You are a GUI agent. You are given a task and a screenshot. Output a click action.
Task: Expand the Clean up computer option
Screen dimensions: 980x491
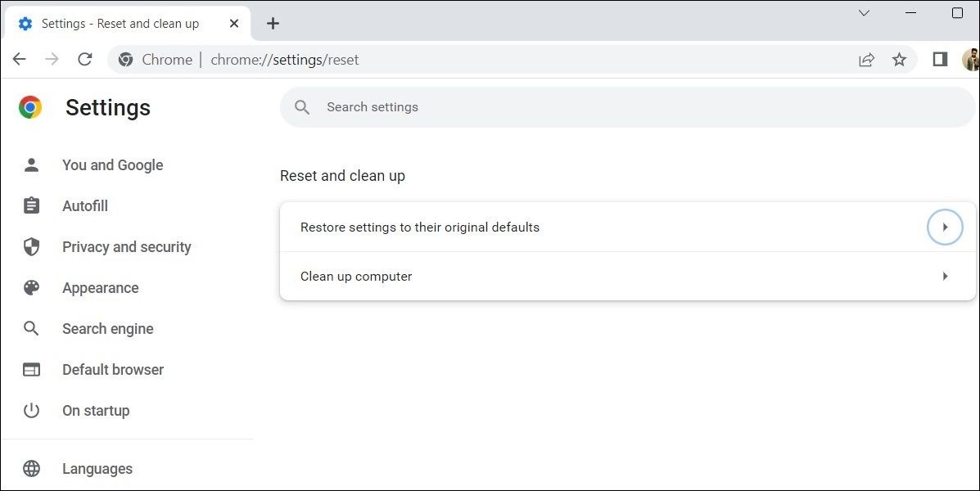(945, 276)
